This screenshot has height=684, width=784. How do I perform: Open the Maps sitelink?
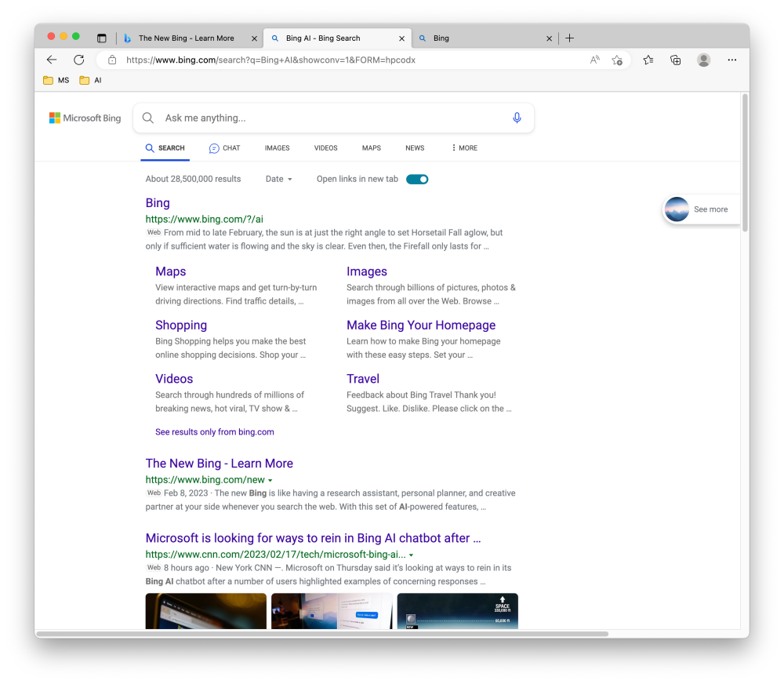click(170, 271)
